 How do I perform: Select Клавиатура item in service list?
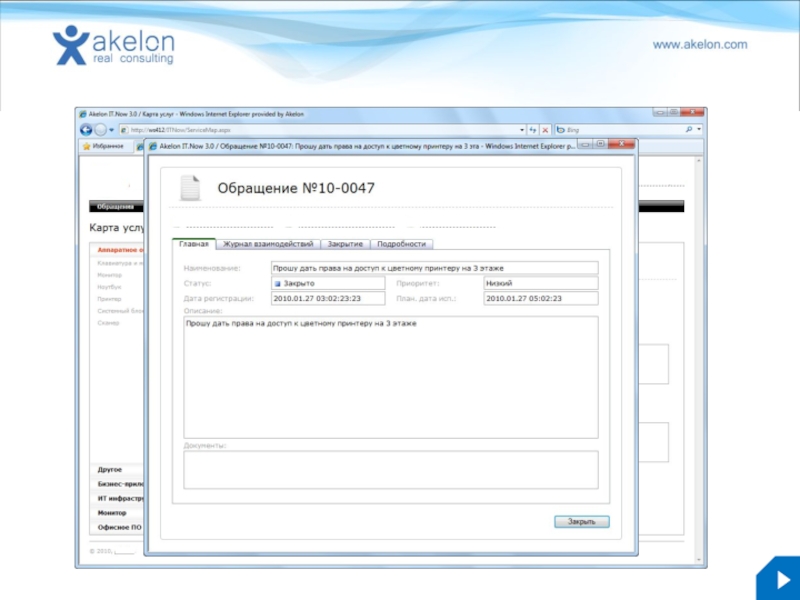pyautogui.click(x=120, y=263)
